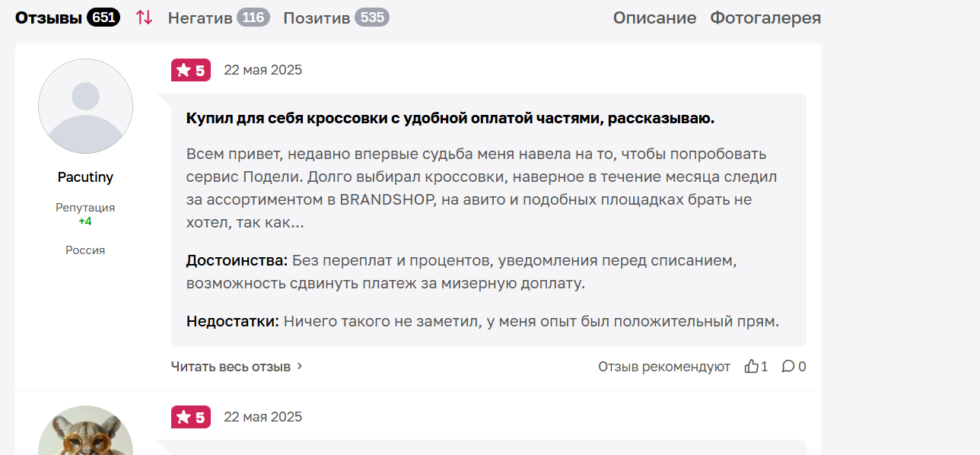Image resolution: width=980 pixels, height=455 pixels.
Task: Click chevron next to Читать весь отзыв
Action: 299,367
